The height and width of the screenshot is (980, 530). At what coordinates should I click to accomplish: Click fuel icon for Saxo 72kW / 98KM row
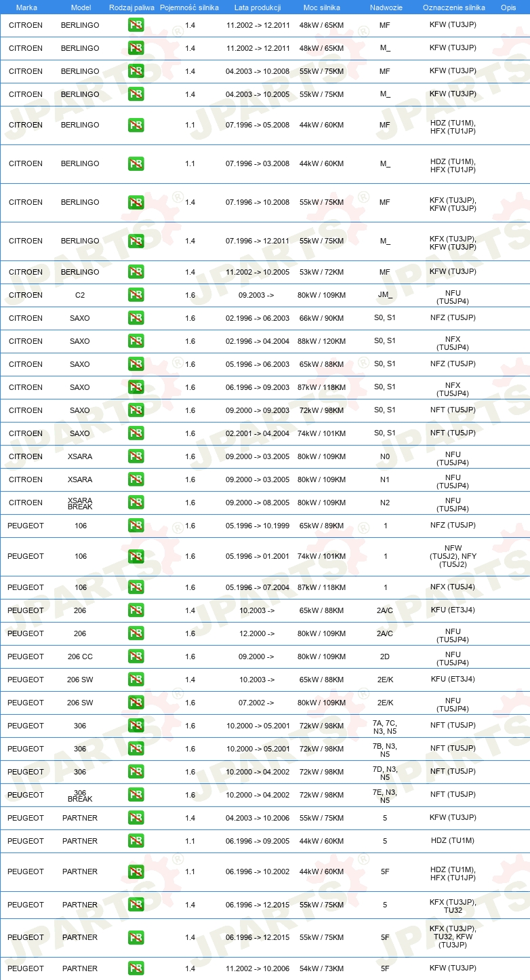coord(136,410)
